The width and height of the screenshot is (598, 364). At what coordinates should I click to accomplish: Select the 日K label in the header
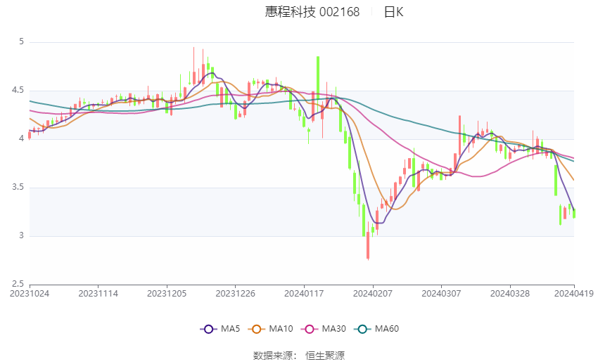(393, 12)
